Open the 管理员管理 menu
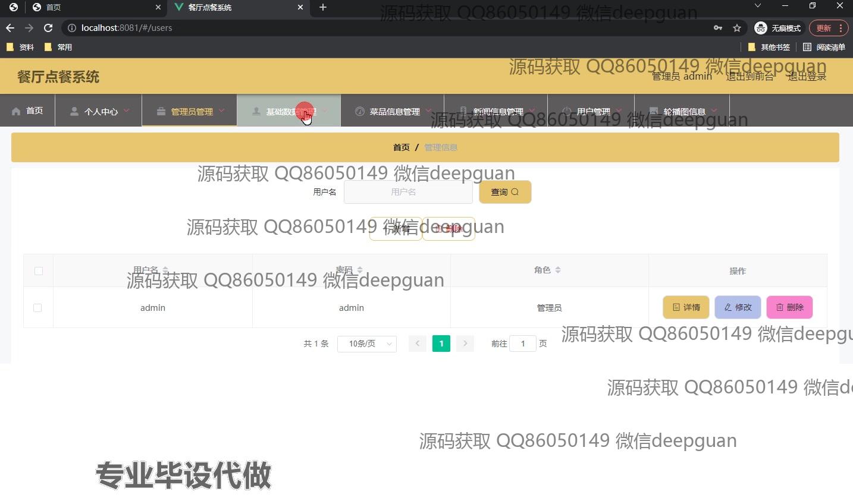The height and width of the screenshot is (504, 853). [x=190, y=111]
